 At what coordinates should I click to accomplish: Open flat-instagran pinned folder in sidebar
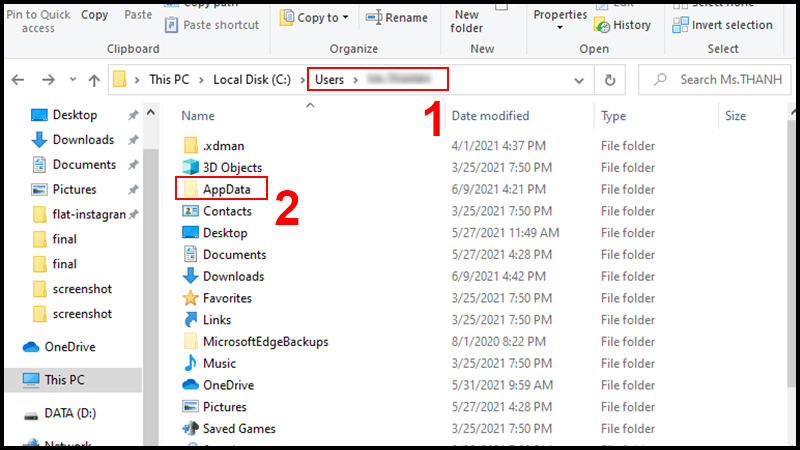point(79,214)
